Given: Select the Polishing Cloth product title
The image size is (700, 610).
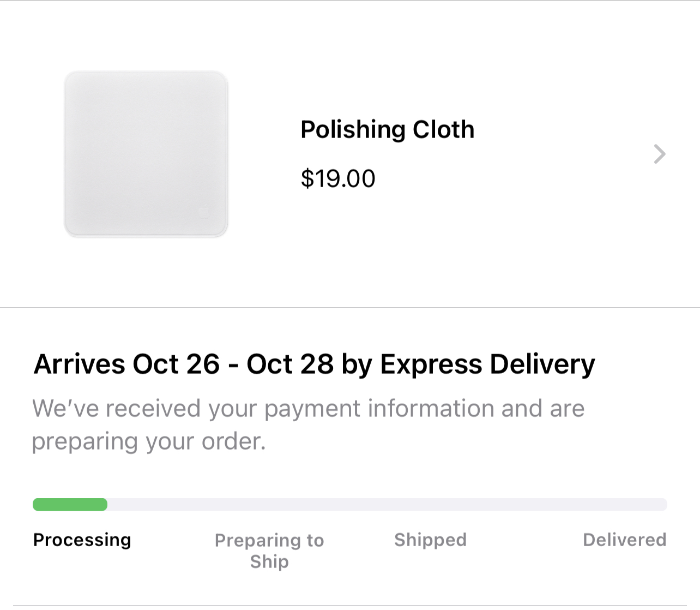Looking at the screenshot, I should click(x=387, y=130).
